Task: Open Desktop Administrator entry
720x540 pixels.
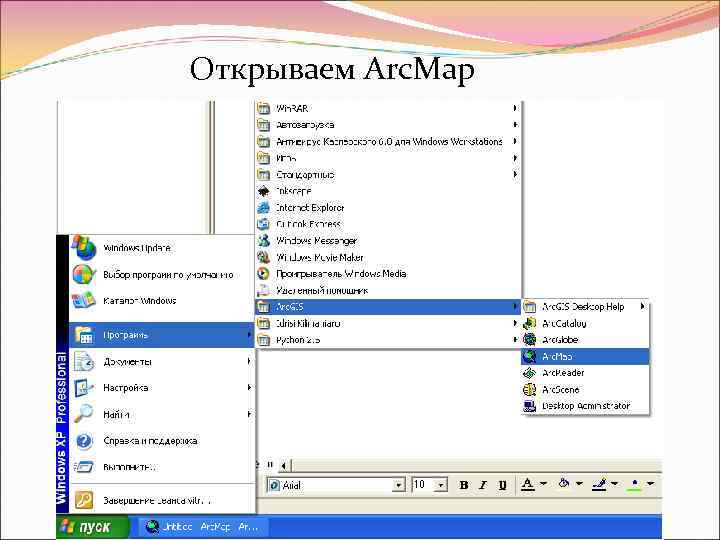Action: point(585,406)
